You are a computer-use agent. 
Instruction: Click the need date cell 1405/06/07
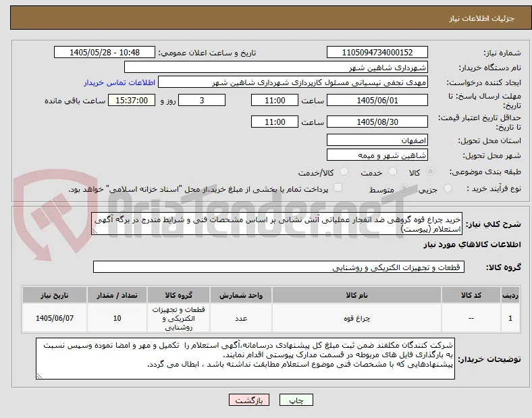pyautogui.click(x=55, y=318)
